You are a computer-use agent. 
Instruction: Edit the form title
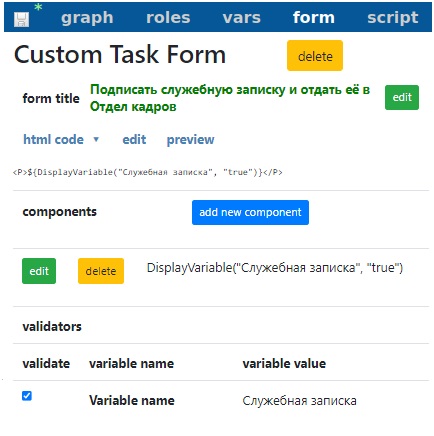[x=402, y=97]
